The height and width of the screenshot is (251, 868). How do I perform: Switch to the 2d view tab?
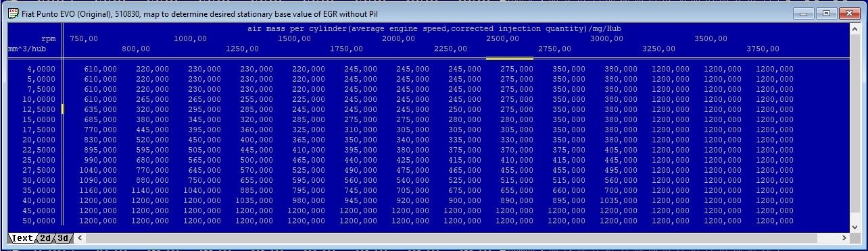(45, 238)
